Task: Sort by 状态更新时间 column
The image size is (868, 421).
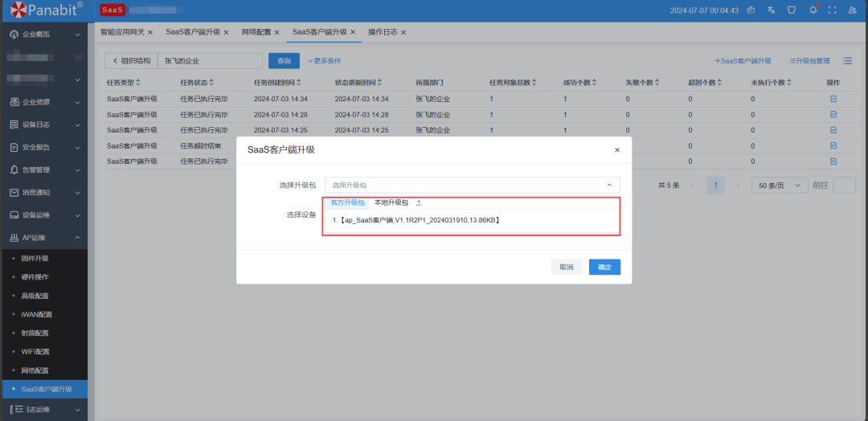Action: 379,83
